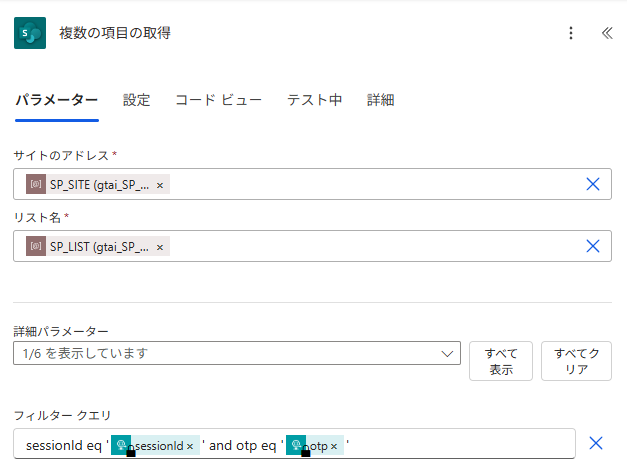Switch to the テスト中 tab
This screenshot has width=627, height=472.
[x=314, y=100]
